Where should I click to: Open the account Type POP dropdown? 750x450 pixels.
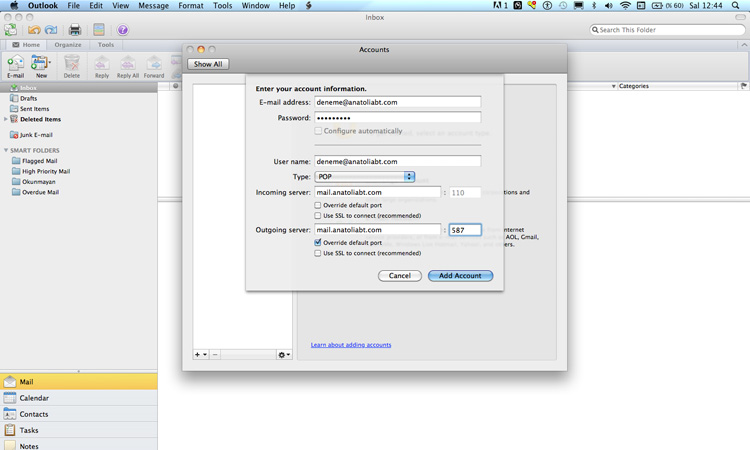click(x=364, y=176)
